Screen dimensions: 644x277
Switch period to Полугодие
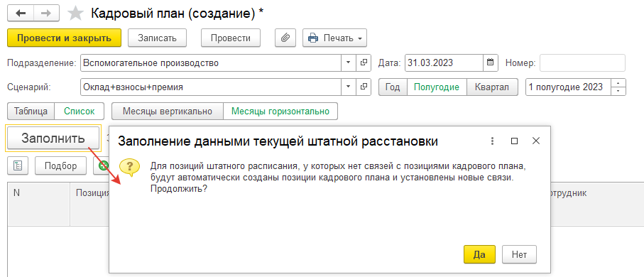point(437,87)
